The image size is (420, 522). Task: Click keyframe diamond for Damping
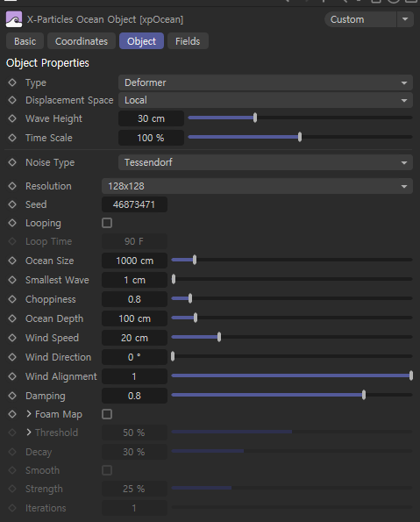tap(12, 396)
